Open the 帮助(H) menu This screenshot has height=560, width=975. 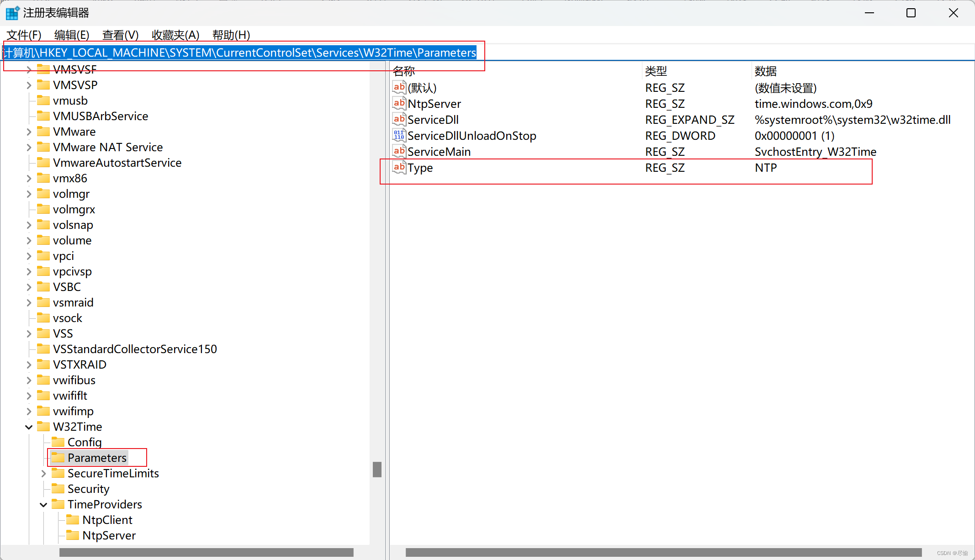(x=231, y=35)
